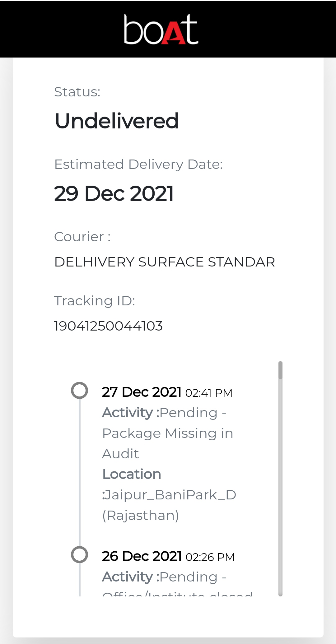Click the Undelivered status text
This screenshot has width=336, height=644.
click(x=117, y=121)
